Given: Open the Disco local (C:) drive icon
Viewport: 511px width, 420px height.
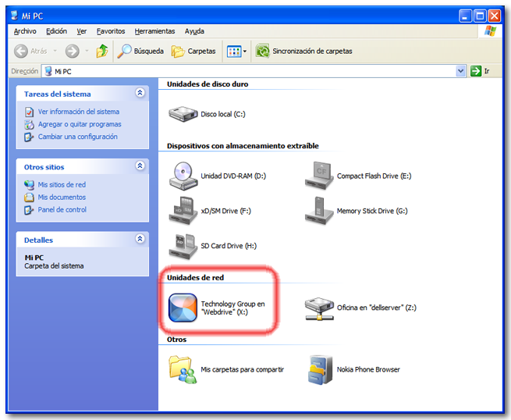Looking at the screenshot, I should point(183,114).
